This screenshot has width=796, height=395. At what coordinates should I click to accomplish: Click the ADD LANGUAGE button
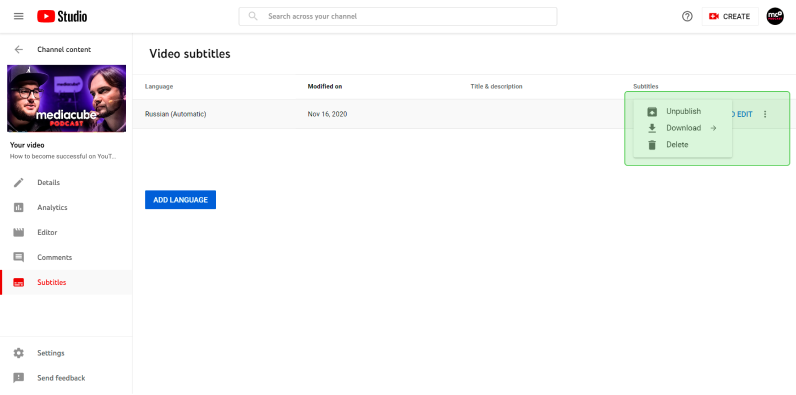tap(180, 200)
